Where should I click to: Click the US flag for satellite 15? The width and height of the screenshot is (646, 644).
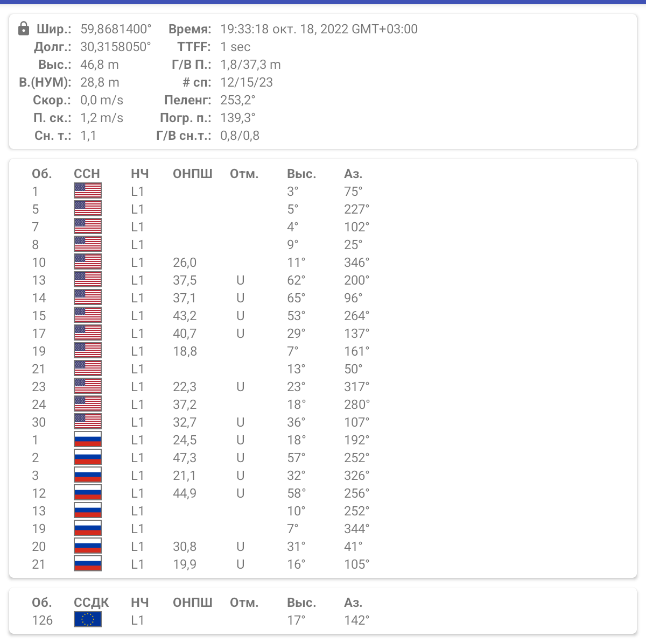(88, 315)
